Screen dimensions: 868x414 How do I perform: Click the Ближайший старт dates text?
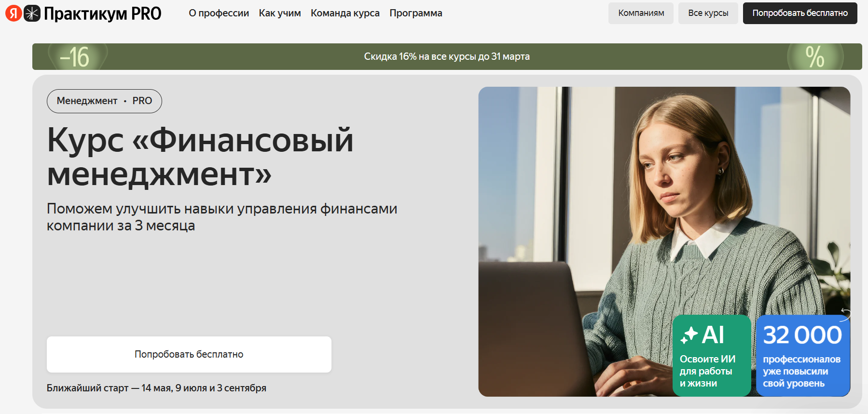click(x=156, y=388)
